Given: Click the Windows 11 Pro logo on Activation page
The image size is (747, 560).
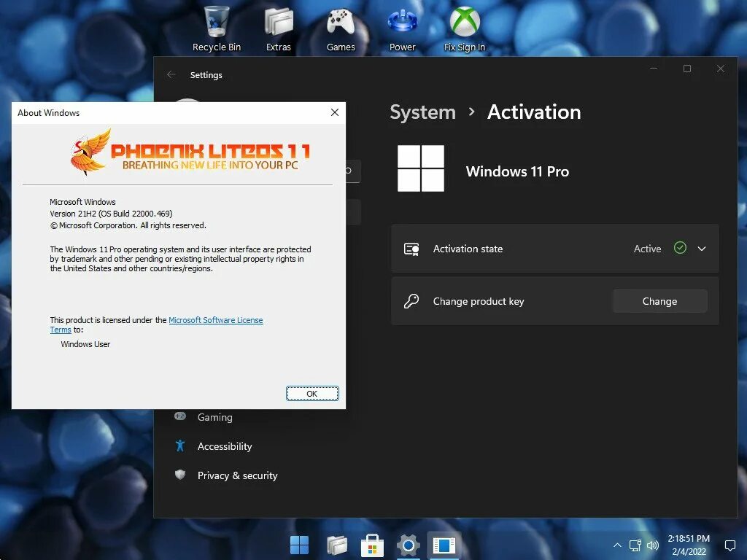Looking at the screenshot, I should [420, 168].
